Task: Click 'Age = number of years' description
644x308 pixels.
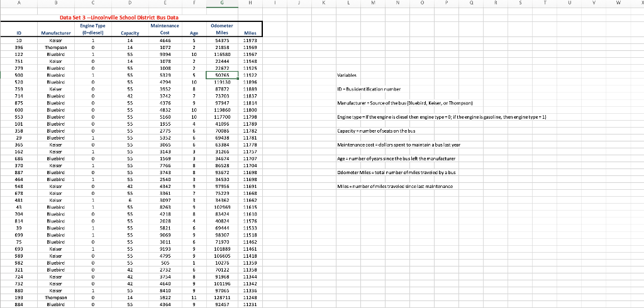Action: [396, 158]
